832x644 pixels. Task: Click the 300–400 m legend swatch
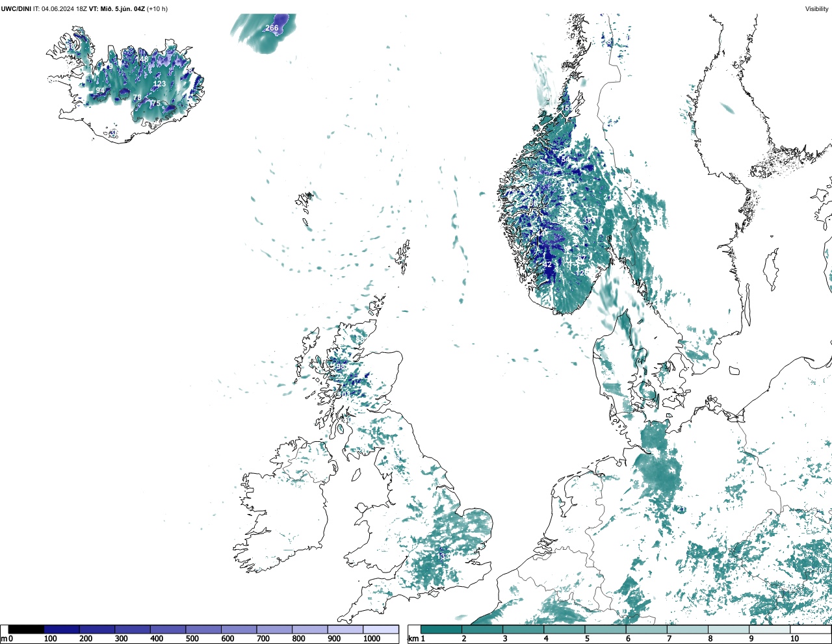click(133, 629)
